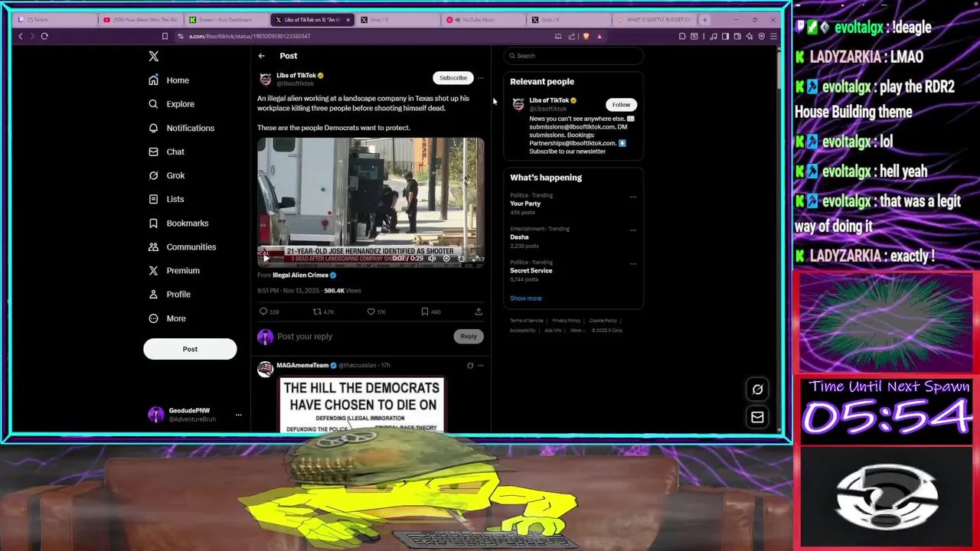This screenshot has height=551, width=980.
Task: Click the gray Reply button
Action: 468,336
